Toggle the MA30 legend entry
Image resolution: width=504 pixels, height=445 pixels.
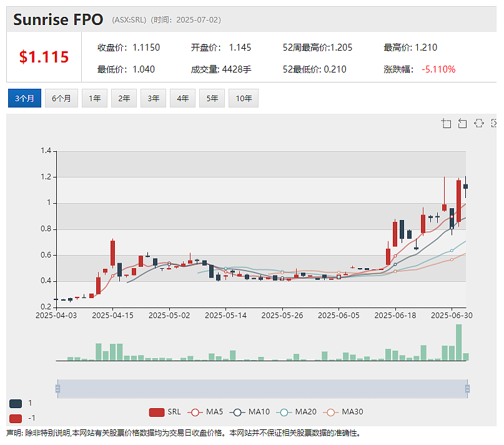pyautogui.click(x=343, y=412)
